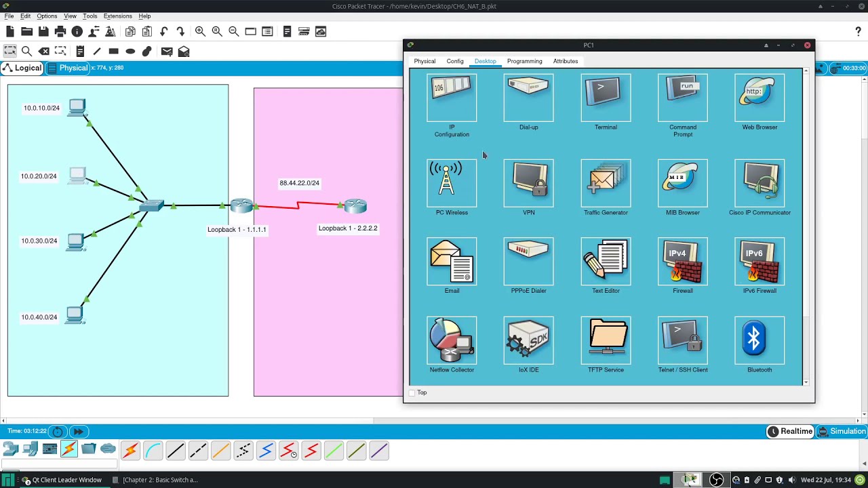The width and height of the screenshot is (868, 488).
Task: Open the Text Editor app
Action: (606, 262)
